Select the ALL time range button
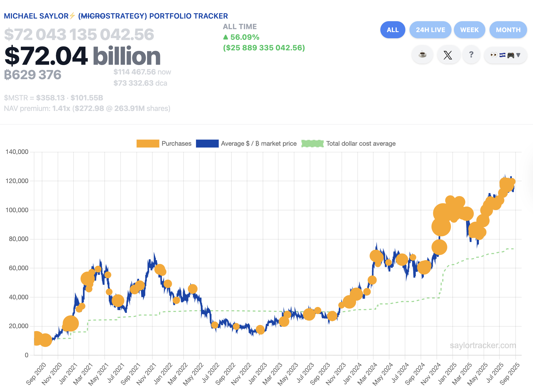The height and width of the screenshot is (392, 533). pos(393,30)
